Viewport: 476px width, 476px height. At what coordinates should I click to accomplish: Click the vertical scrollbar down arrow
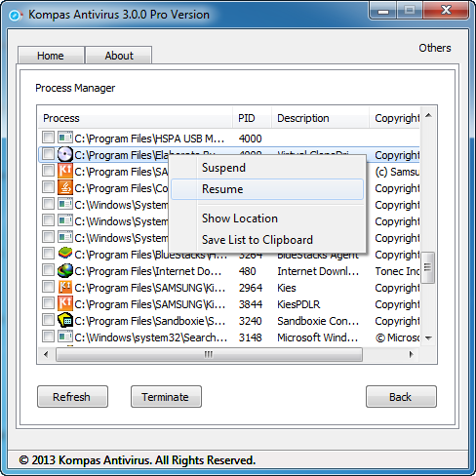pyautogui.click(x=428, y=338)
